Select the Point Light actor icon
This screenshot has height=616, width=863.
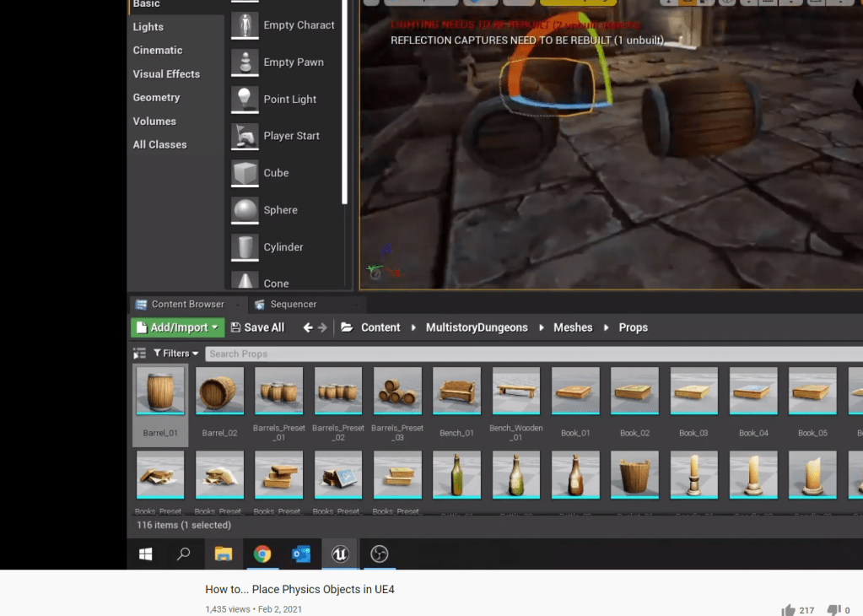pyautogui.click(x=245, y=100)
